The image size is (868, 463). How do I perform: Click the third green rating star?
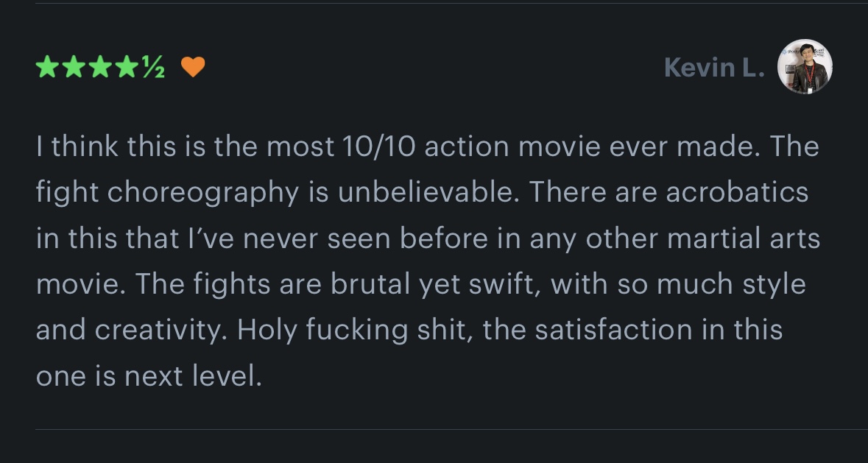(x=100, y=68)
